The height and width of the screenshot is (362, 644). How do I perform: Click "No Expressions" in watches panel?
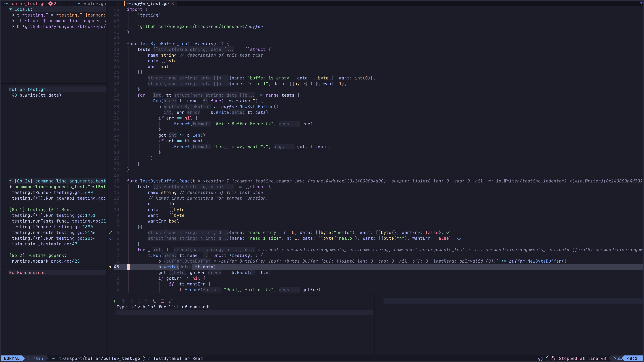pos(27,273)
